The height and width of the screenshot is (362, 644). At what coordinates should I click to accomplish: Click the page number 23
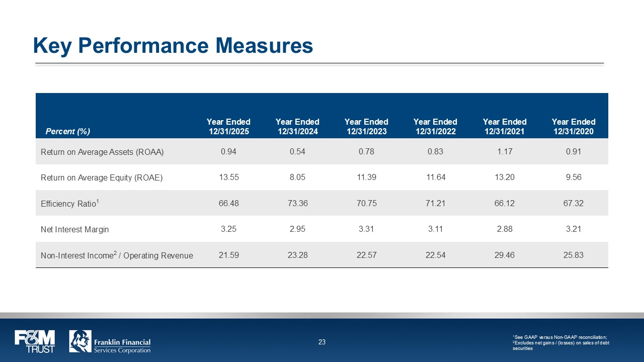click(322, 342)
